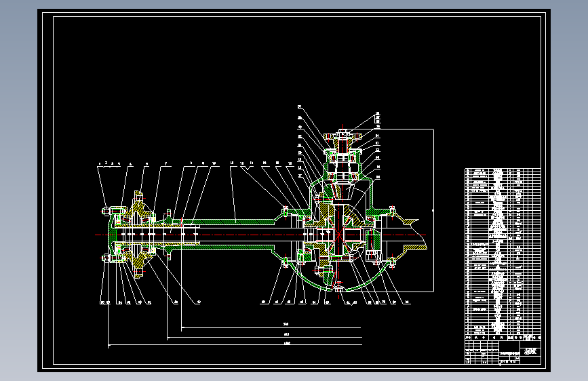Select the callout number 2 above the hub

(106, 163)
